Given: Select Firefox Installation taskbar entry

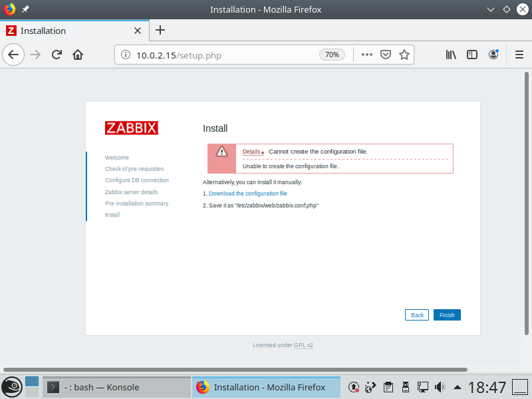Looking at the screenshot, I should [x=267, y=387].
